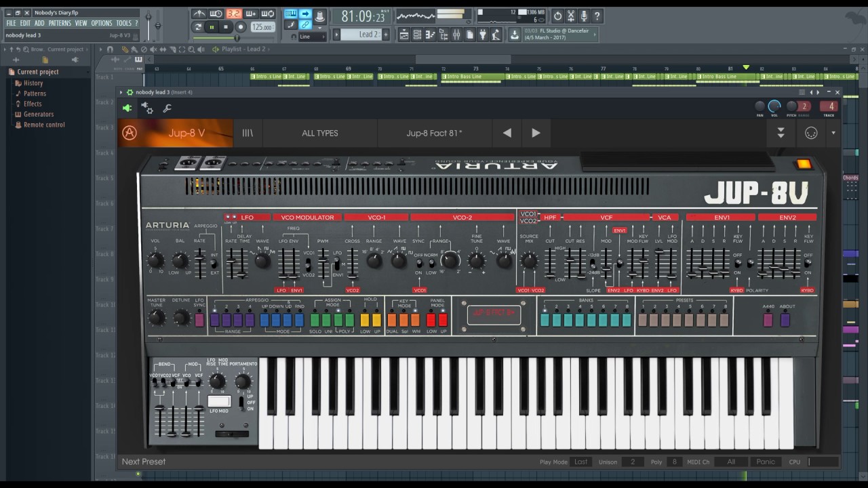Click the Jup-8 Fact 81 preset name
Screen dimensions: 868x488
point(434,133)
